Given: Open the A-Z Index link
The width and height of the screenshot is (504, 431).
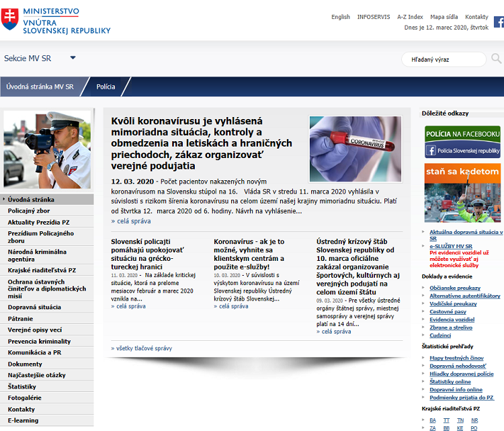Looking at the screenshot, I should click(410, 17).
